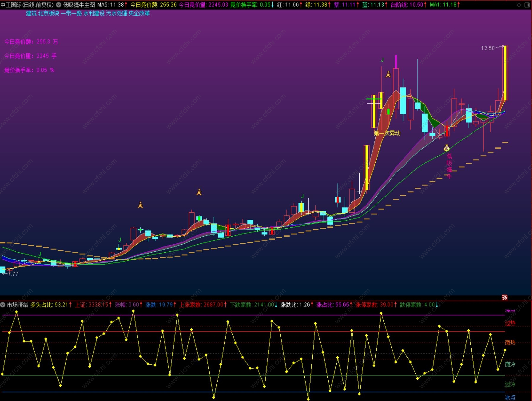Open the 水利建设 concept link
The image size is (532, 401).
(94, 13)
